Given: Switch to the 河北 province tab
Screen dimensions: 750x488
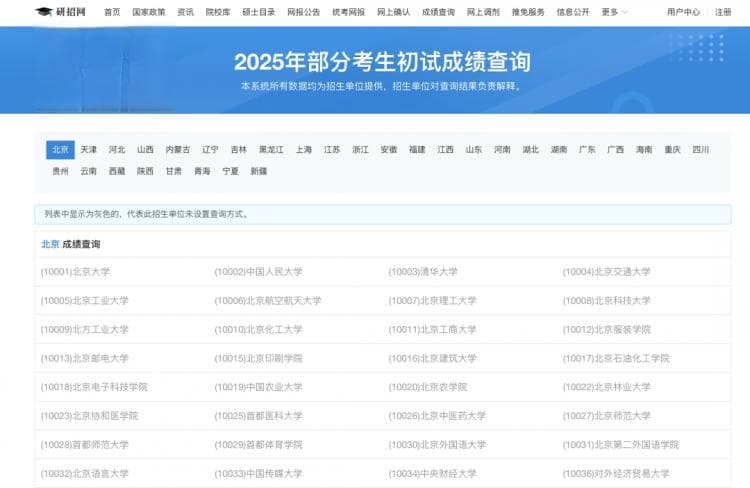Looking at the screenshot, I should coord(117,150).
